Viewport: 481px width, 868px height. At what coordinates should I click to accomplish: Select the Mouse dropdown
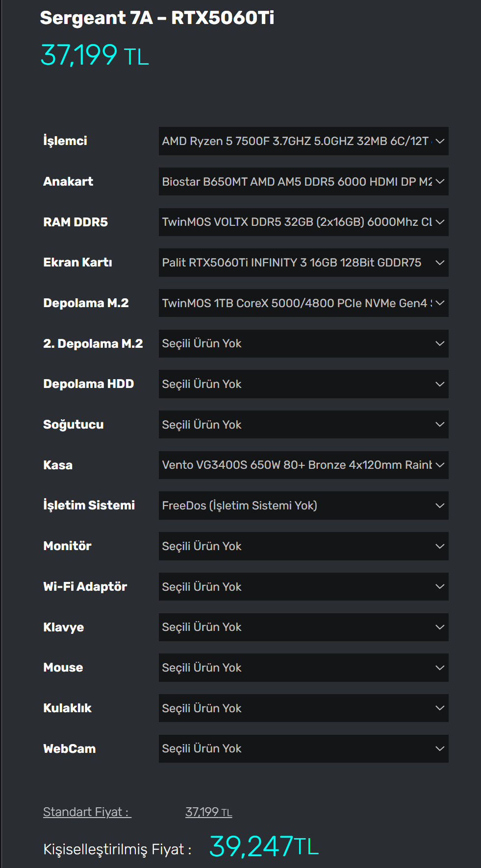click(303, 668)
